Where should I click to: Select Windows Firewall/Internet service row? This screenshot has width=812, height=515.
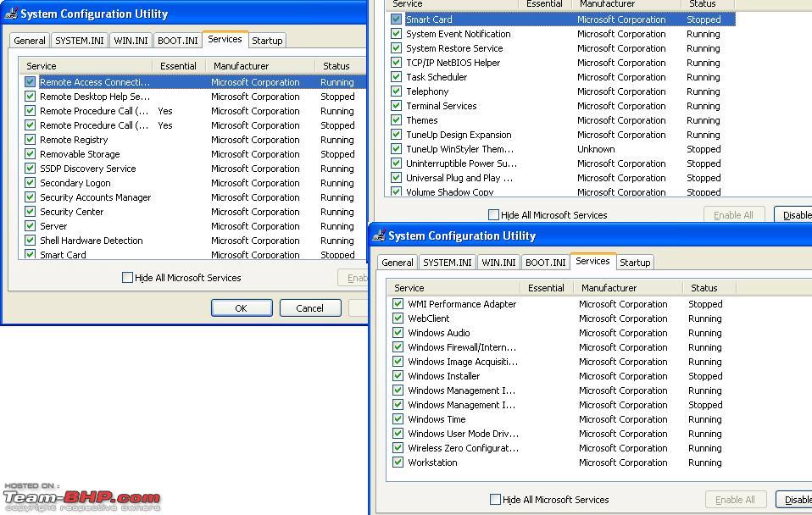564,347
